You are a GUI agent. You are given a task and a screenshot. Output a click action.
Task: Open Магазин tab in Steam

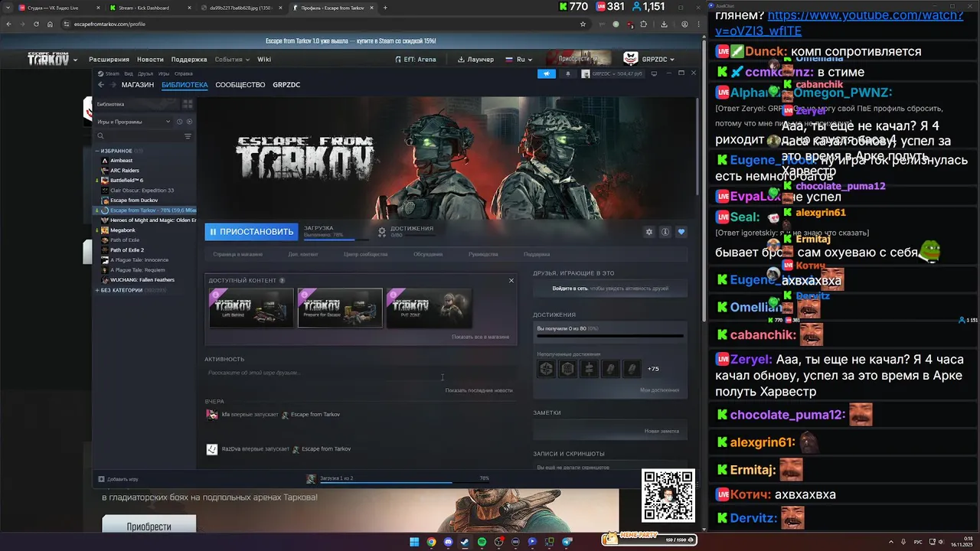tap(138, 85)
